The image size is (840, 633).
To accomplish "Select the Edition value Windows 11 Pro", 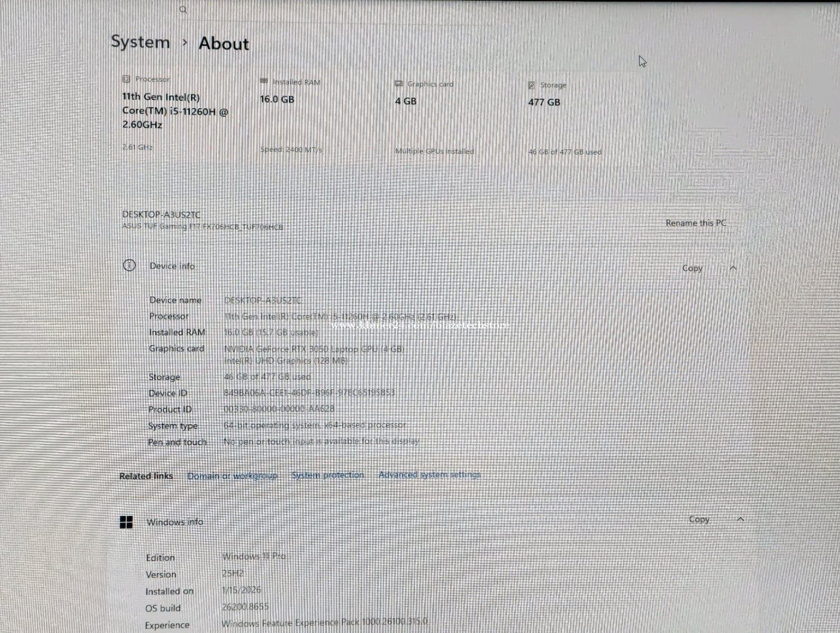I will coord(254,556).
